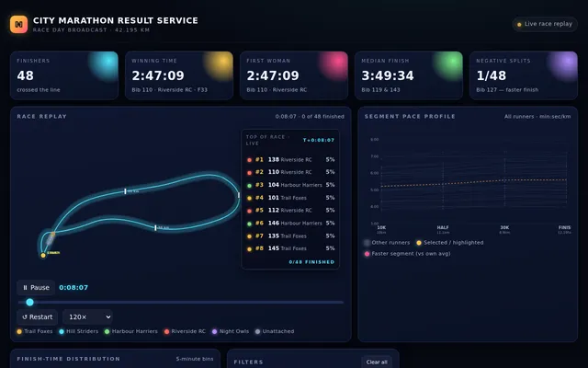
Task: Toggle Night Owls club in legend
Action: pos(231,331)
